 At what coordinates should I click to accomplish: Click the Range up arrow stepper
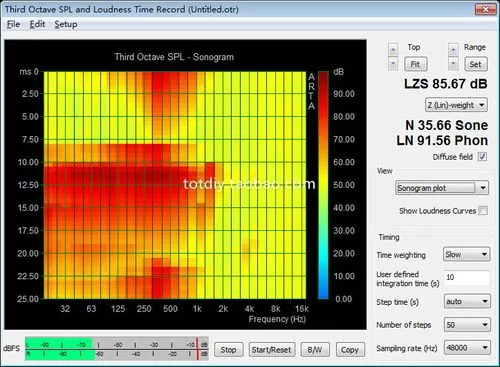coord(453,50)
